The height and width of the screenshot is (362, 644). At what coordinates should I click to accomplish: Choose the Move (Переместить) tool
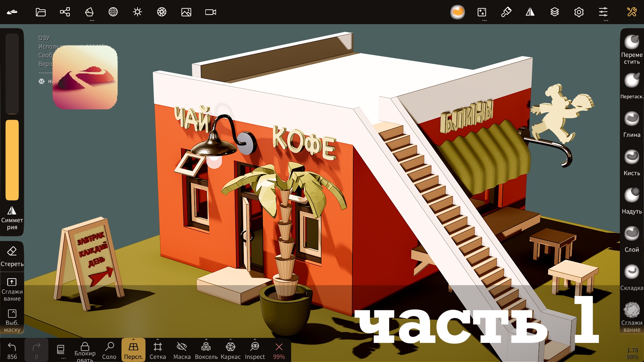[x=632, y=42]
